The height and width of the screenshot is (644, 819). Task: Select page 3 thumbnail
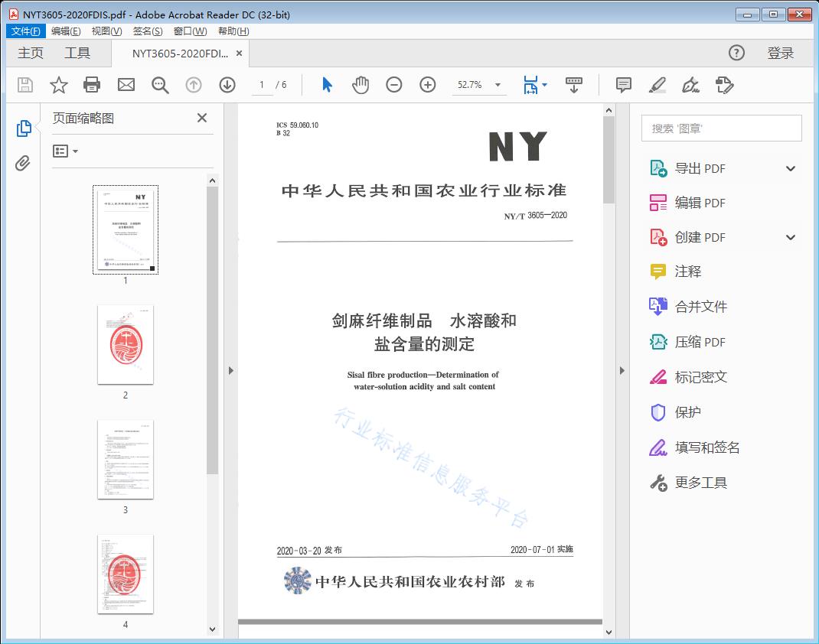click(x=125, y=459)
